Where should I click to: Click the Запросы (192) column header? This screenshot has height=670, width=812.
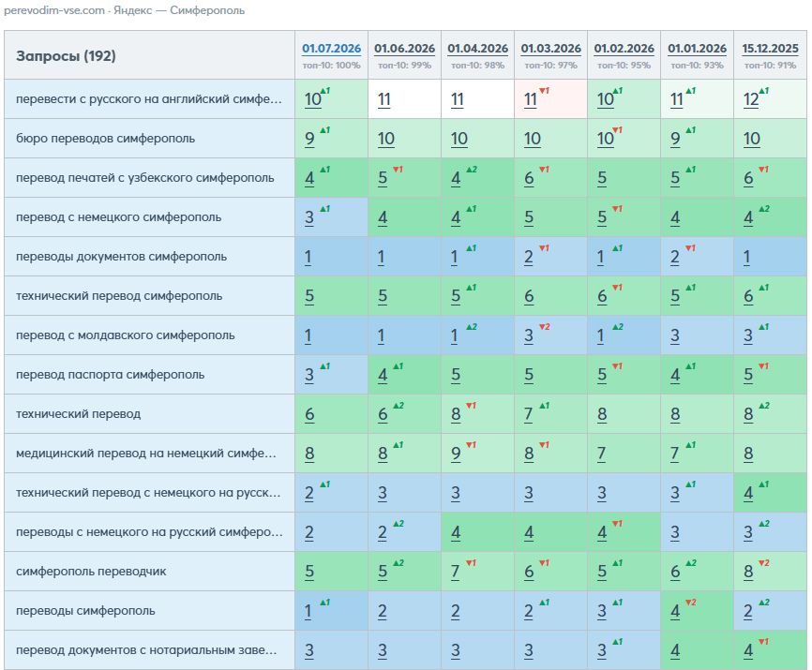tap(66, 56)
